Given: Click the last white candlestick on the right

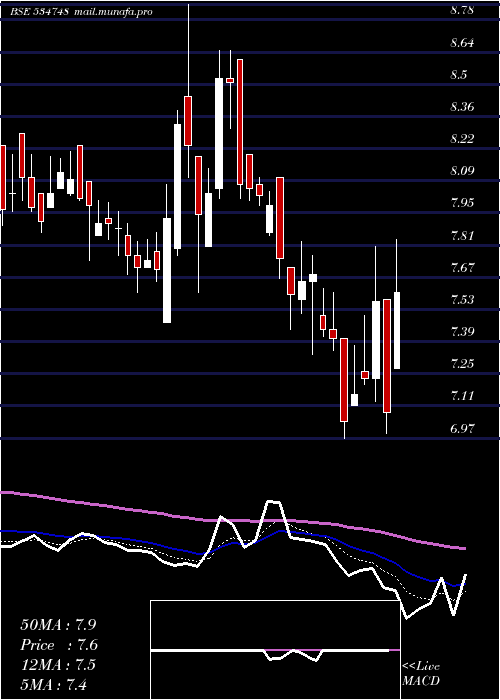Looking at the screenshot, I should [396, 330].
